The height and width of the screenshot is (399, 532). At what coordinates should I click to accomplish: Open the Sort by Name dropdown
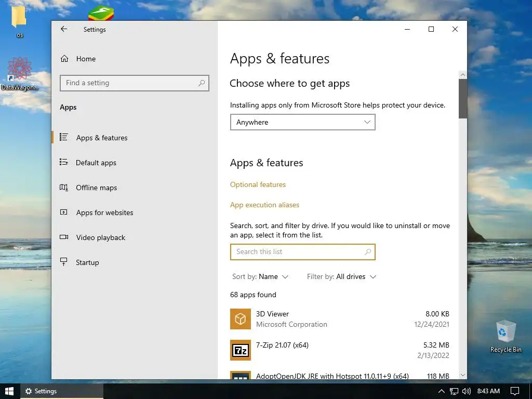tap(260, 276)
